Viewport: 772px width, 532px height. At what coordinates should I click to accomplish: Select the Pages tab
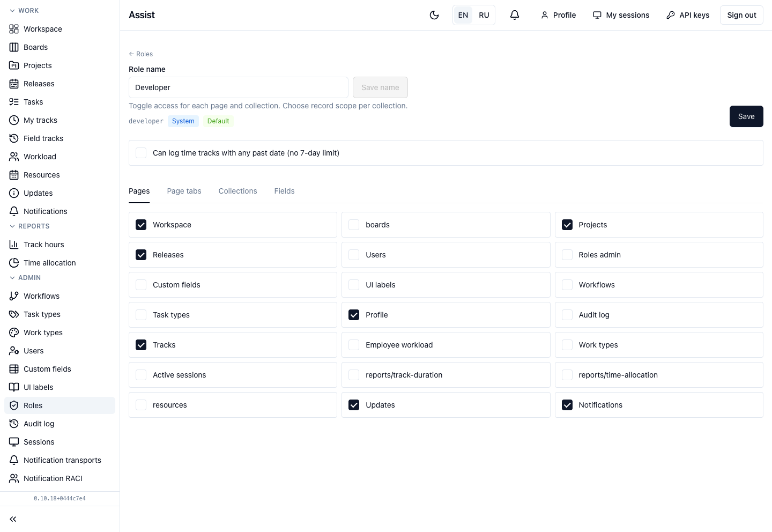click(x=139, y=191)
